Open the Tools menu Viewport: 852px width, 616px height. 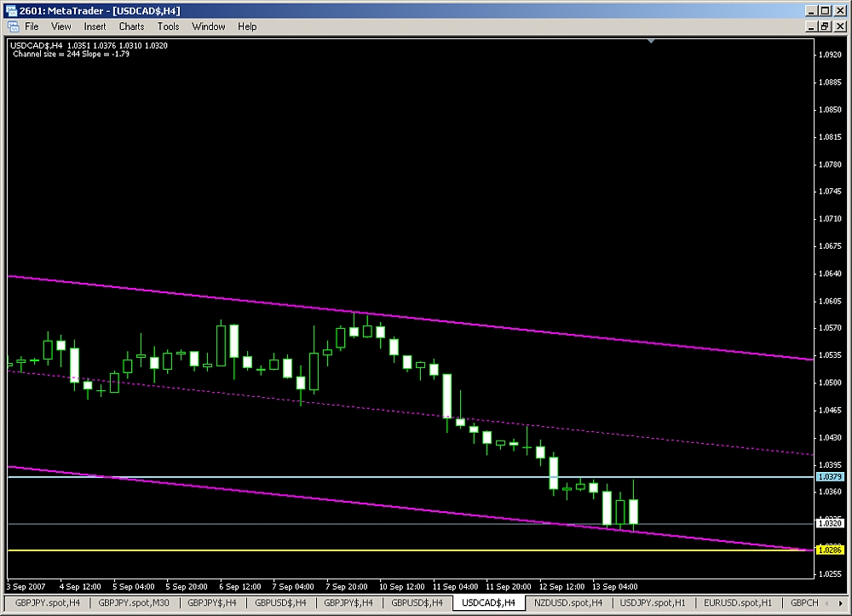[x=169, y=26]
